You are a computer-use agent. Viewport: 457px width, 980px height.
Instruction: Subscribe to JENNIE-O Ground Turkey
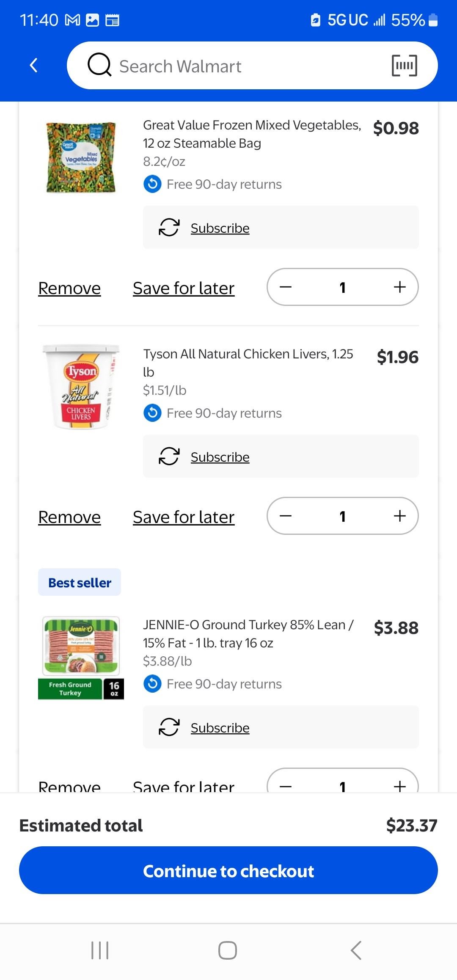click(220, 728)
